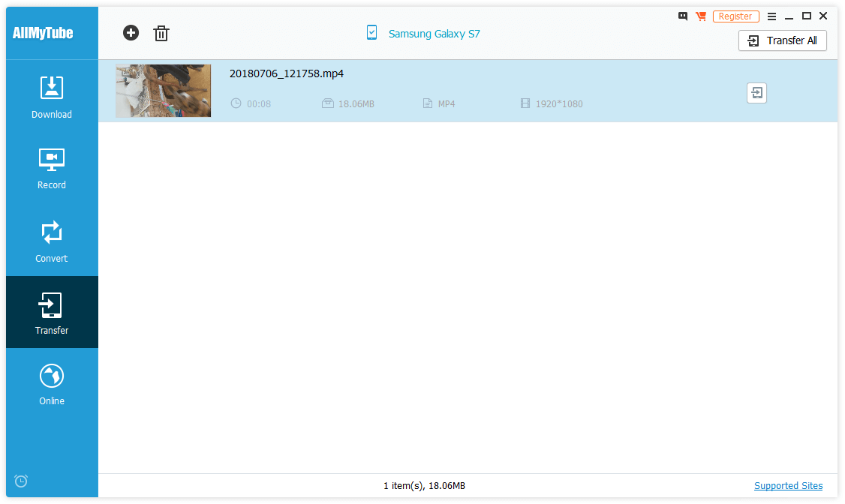This screenshot has width=845, height=504.
Task: Click the add file plus icon
Action: [131, 33]
